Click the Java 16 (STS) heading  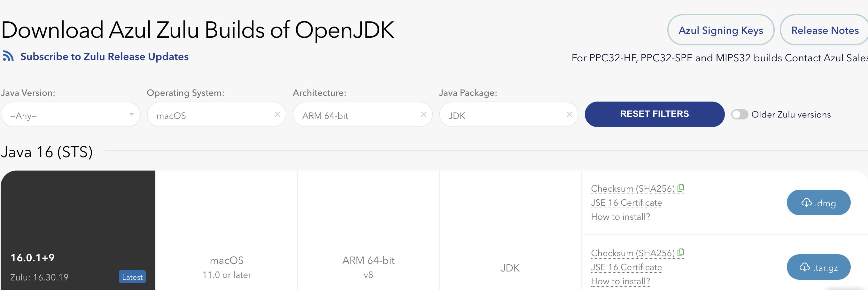pos(47,152)
